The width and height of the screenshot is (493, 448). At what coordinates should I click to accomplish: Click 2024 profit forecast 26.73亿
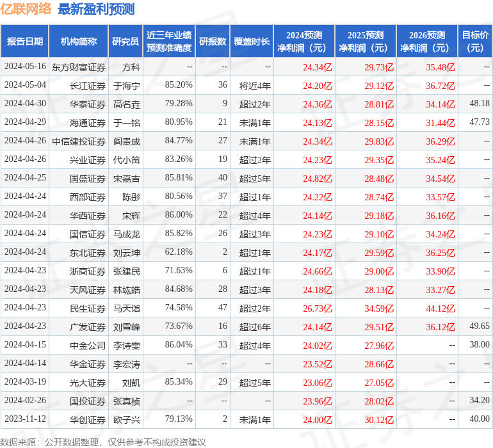click(x=318, y=308)
